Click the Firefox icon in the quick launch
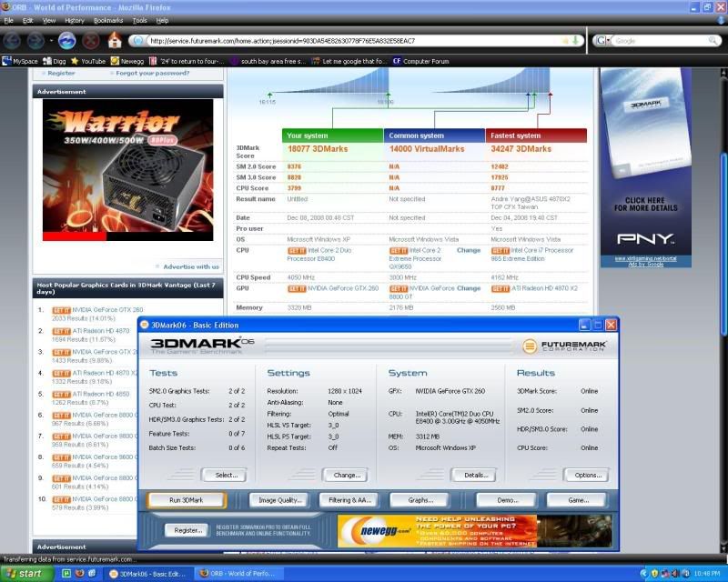Screen dimensions: 728x582 pos(79,574)
